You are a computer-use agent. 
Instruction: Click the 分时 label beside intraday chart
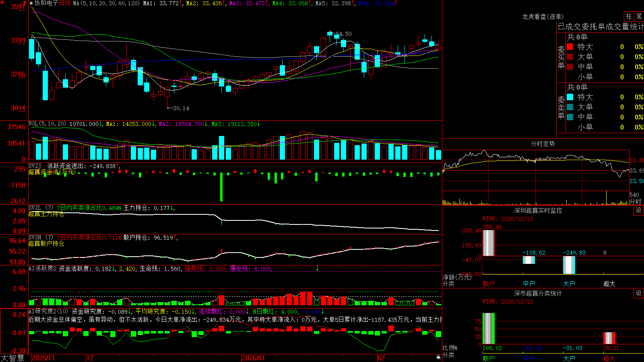pyautogui.click(x=636, y=201)
